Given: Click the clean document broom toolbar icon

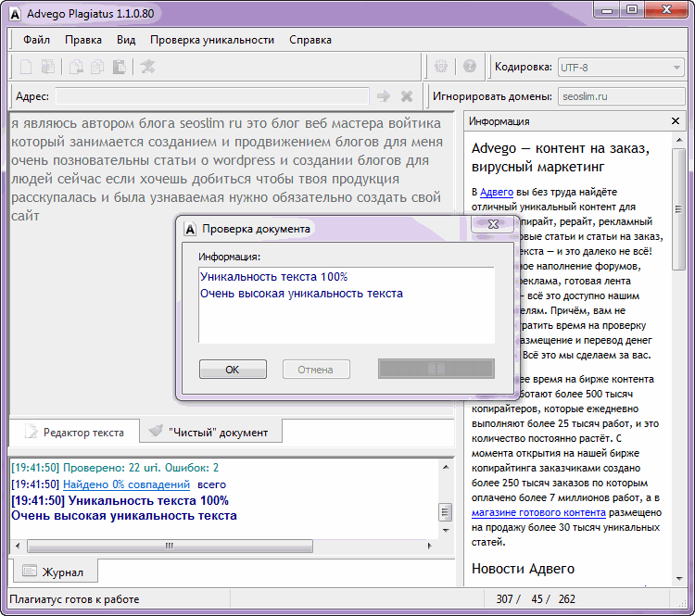Looking at the screenshot, I should 147,67.
